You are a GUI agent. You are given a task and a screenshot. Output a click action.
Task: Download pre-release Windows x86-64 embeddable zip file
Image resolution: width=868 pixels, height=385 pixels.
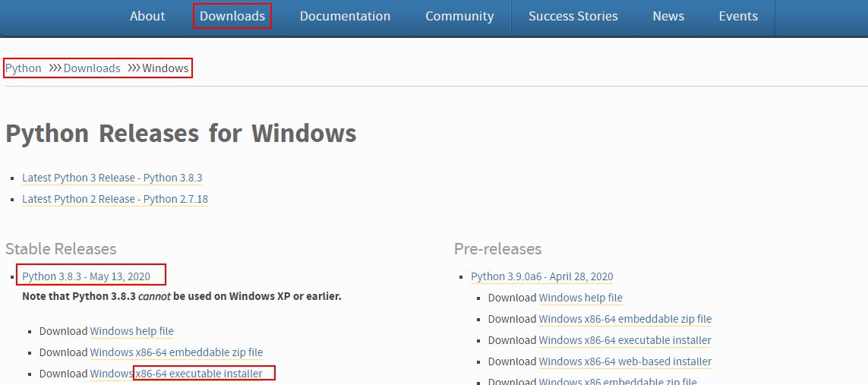(x=625, y=319)
